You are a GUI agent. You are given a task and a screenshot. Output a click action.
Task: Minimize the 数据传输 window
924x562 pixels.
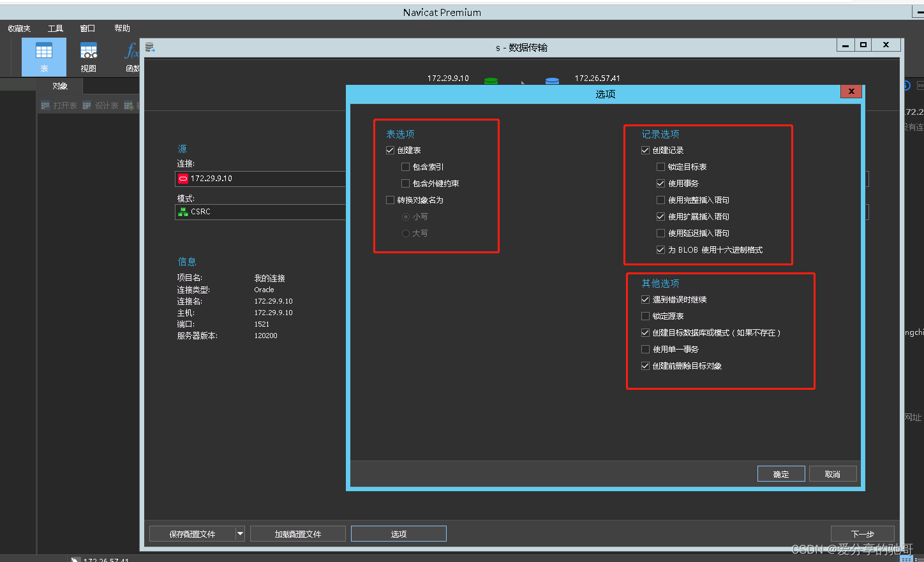[x=846, y=45]
